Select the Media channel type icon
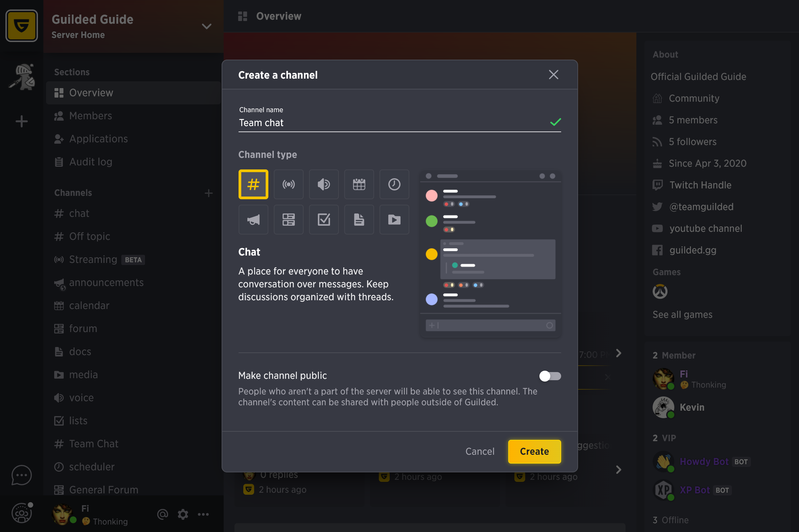The image size is (799, 532). point(393,219)
